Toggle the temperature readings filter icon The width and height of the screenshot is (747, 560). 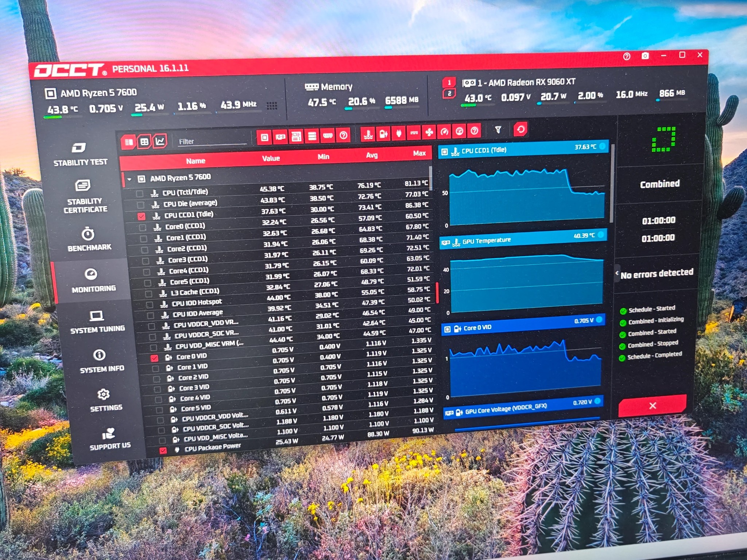coord(368,134)
